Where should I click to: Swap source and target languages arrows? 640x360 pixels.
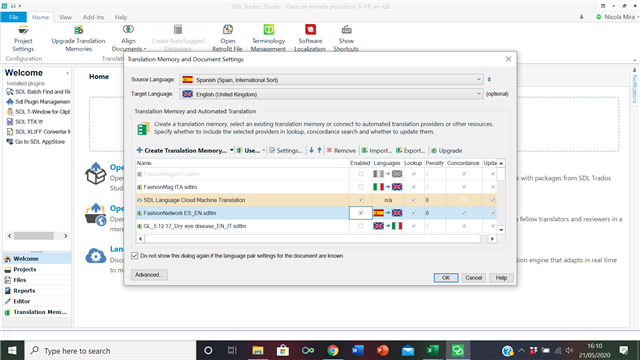click(x=489, y=80)
